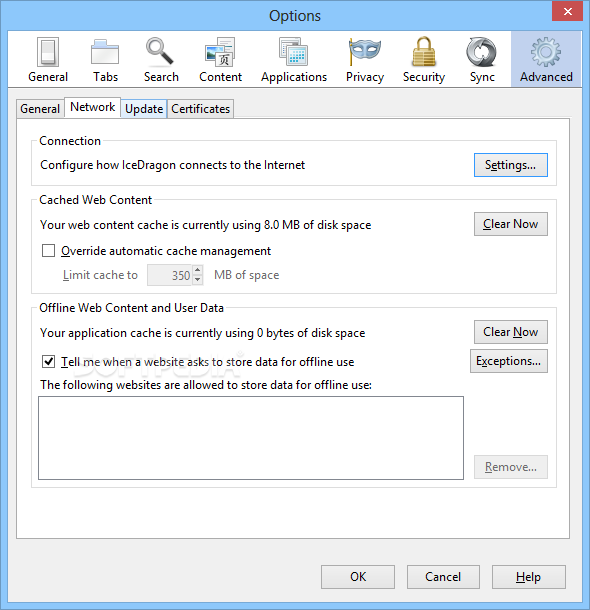Open the Applications options category
590x610 pixels.
click(294, 60)
